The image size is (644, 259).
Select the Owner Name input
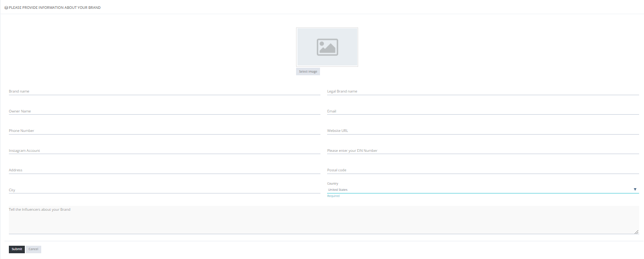coord(164,112)
